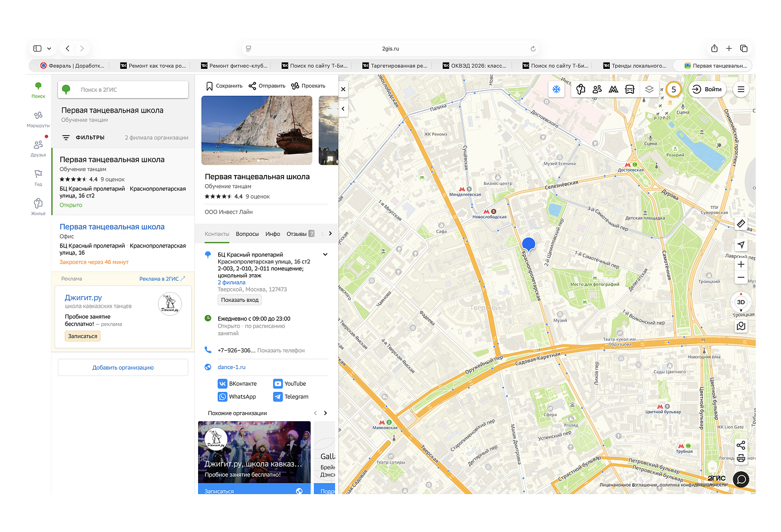The height and width of the screenshot is (532, 781).
Task: Click the Показать вход button
Action: click(x=240, y=300)
